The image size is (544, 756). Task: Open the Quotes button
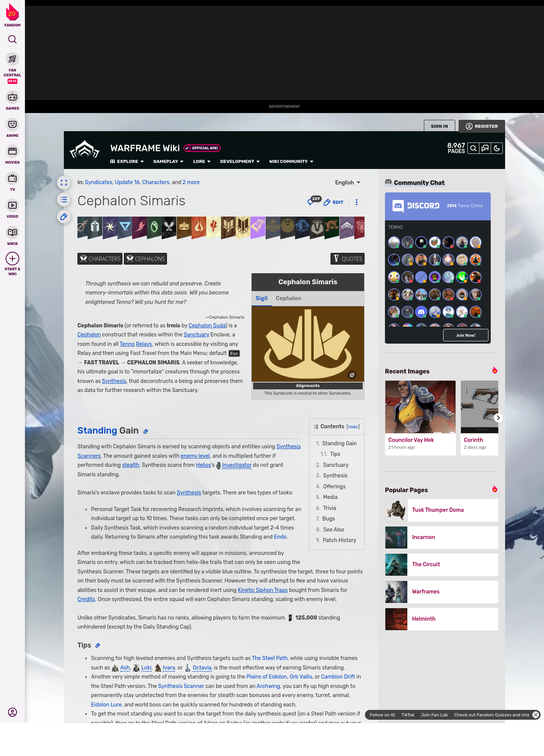348,259
